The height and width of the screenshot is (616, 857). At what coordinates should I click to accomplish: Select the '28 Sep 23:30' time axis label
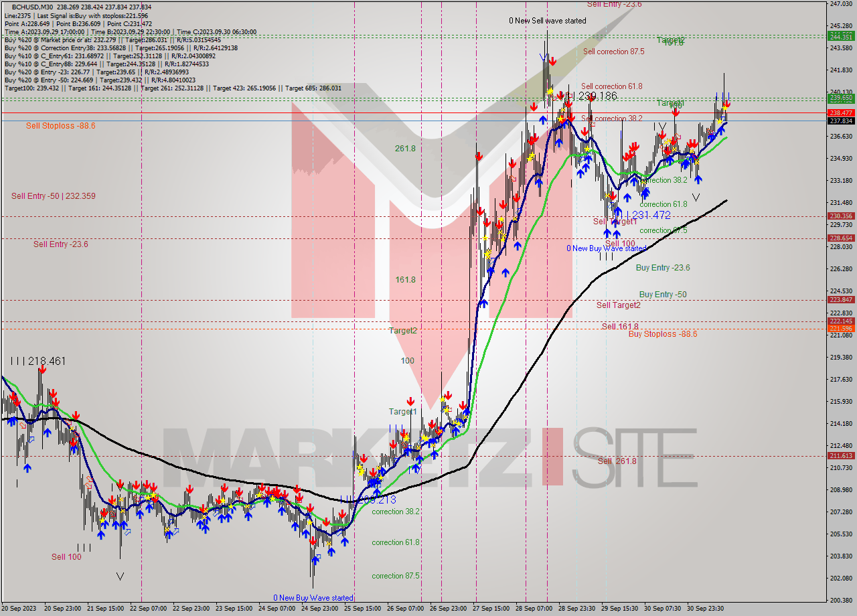(x=576, y=609)
